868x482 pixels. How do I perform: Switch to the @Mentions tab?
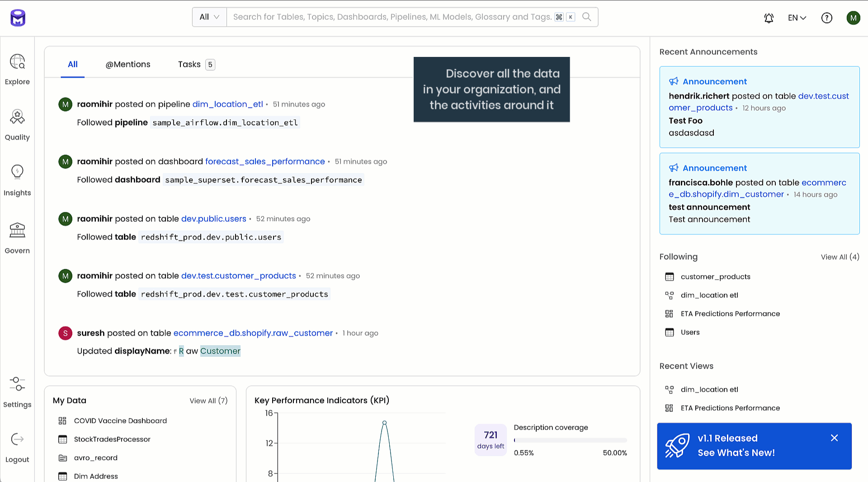(x=128, y=64)
